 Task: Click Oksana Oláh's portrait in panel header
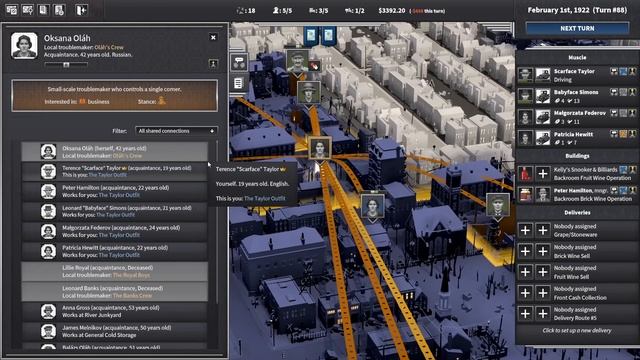(24, 46)
